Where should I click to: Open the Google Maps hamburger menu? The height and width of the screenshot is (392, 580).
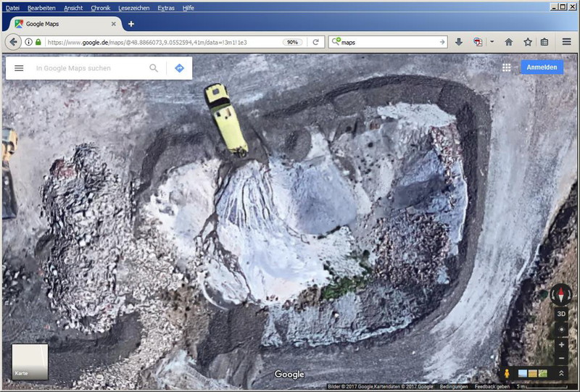coord(19,68)
